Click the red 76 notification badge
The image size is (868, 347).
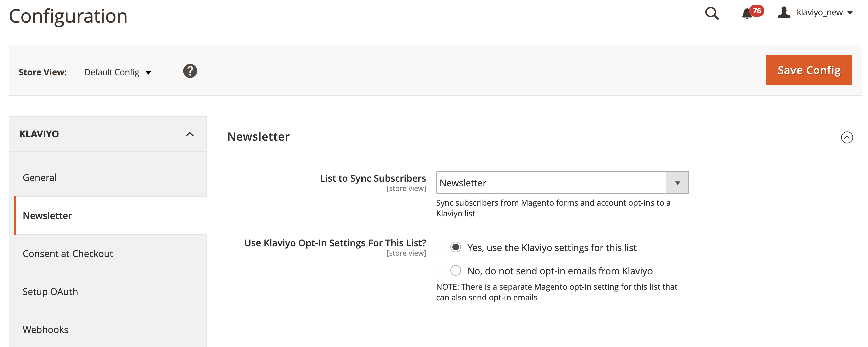pos(757,11)
